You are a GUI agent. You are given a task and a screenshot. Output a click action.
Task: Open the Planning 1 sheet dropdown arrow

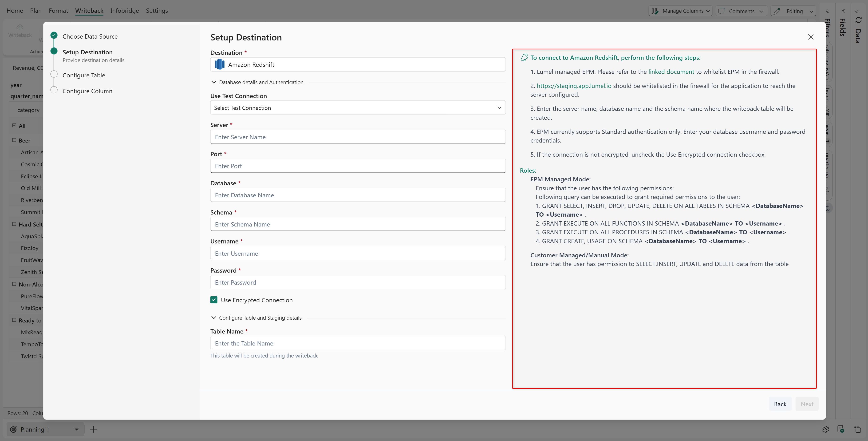click(76, 429)
